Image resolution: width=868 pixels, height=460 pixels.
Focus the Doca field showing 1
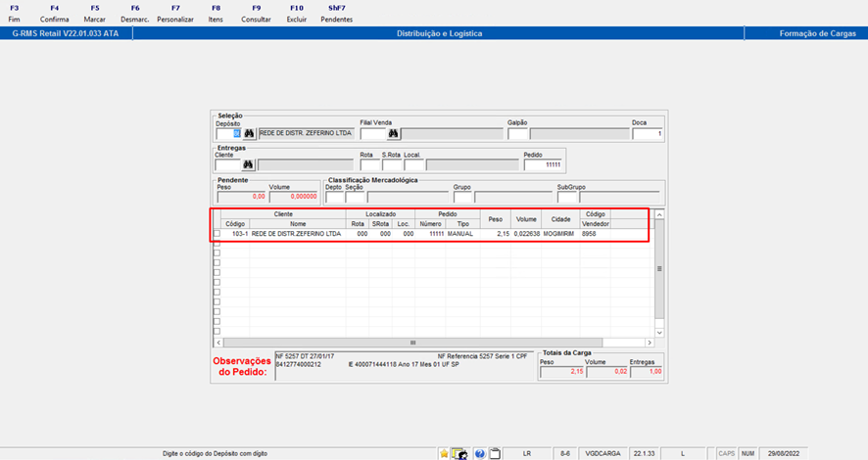648,134
